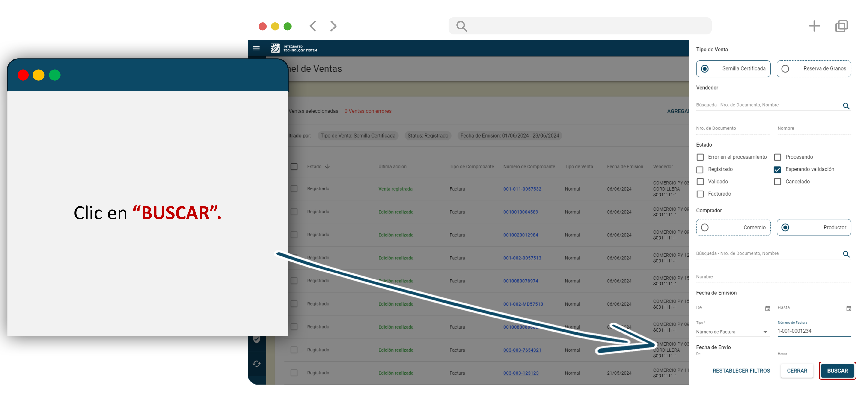Open the 'Hasta' emission date calendar

pyautogui.click(x=848, y=309)
